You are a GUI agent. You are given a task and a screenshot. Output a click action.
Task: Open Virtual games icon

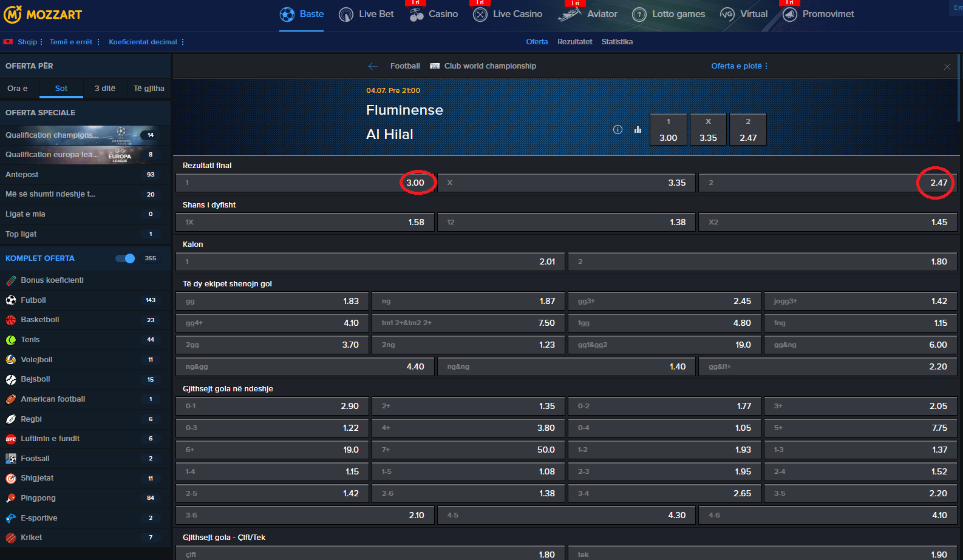tap(727, 14)
